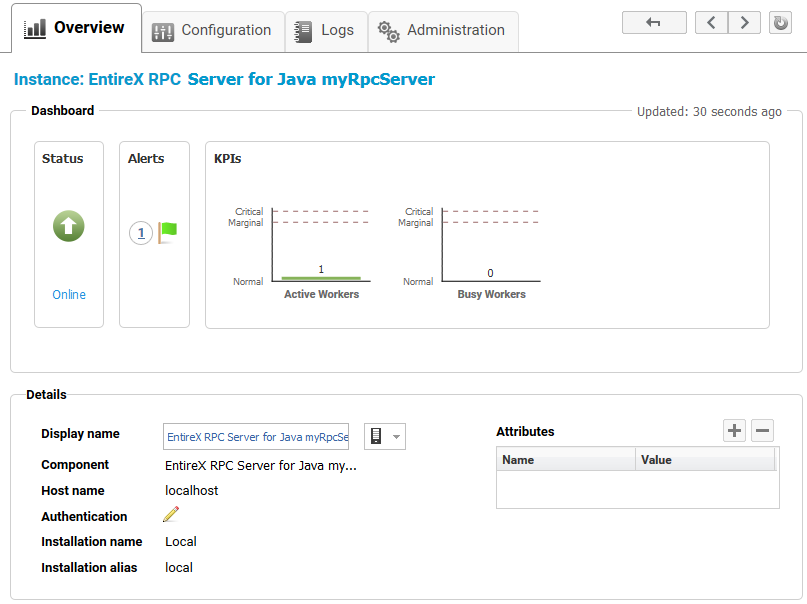Click the Authentication pencil edit icon
Screen dimensions: 807x604
tap(171, 514)
